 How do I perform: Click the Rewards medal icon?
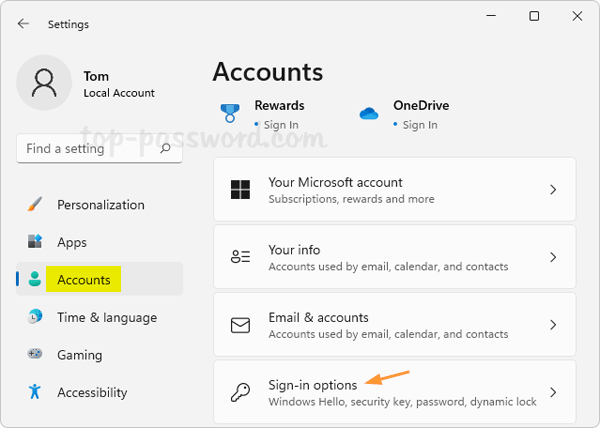(x=230, y=113)
